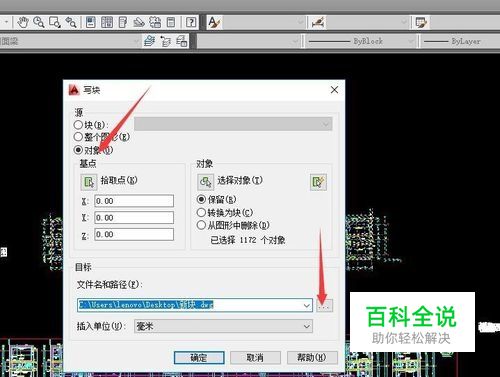Select the 块(B) source radio button
The width and height of the screenshot is (500, 377).
pyautogui.click(x=78, y=125)
